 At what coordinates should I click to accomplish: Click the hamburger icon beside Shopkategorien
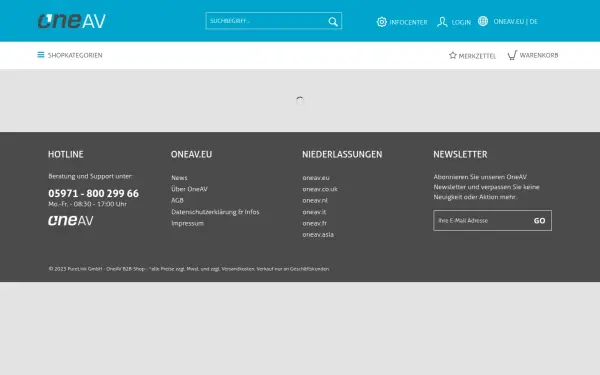point(41,55)
